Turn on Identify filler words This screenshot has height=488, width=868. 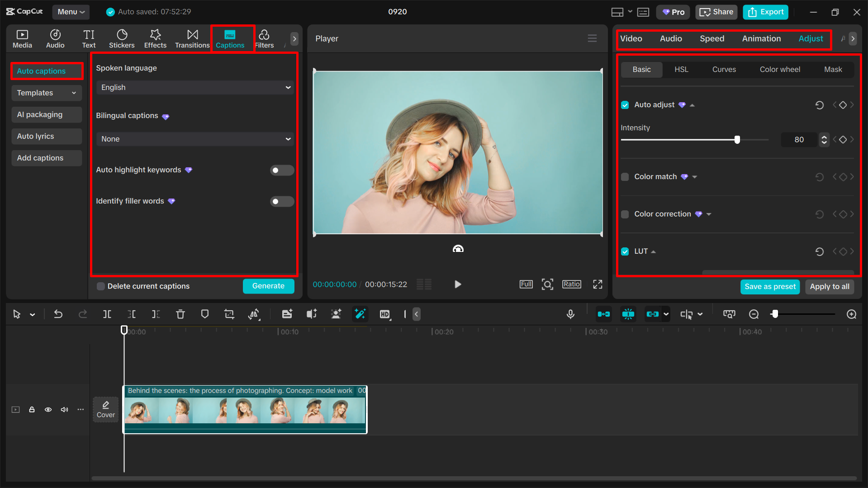[x=282, y=201]
